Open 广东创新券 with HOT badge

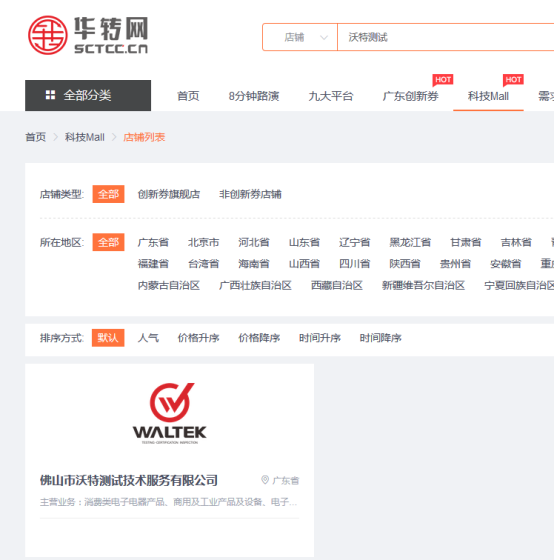click(410, 96)
